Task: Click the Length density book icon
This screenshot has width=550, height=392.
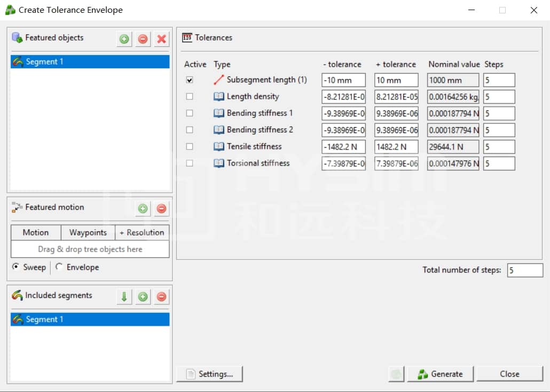Action: click(x=218, y=97)
